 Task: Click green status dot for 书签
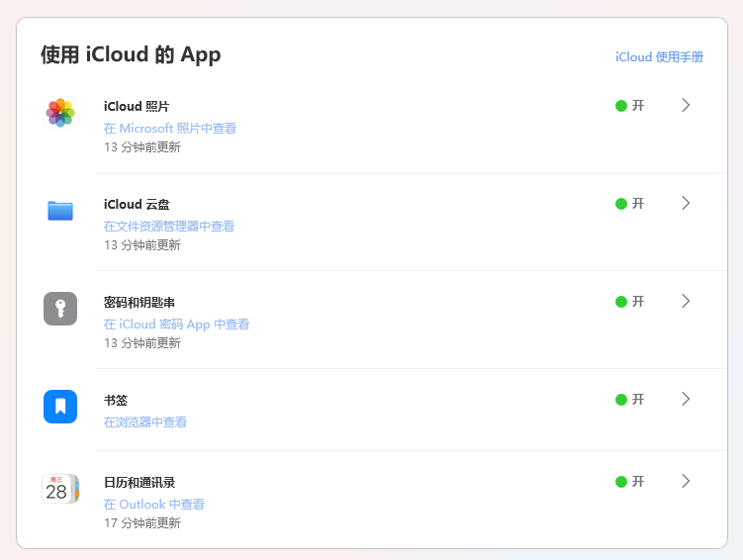[621, 400]
